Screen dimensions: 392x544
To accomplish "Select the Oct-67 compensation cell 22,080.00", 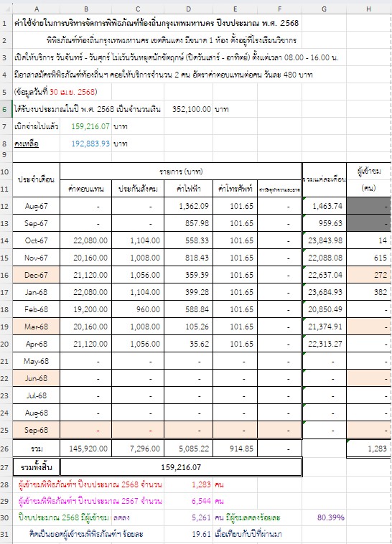I will (x=85, y=240).
